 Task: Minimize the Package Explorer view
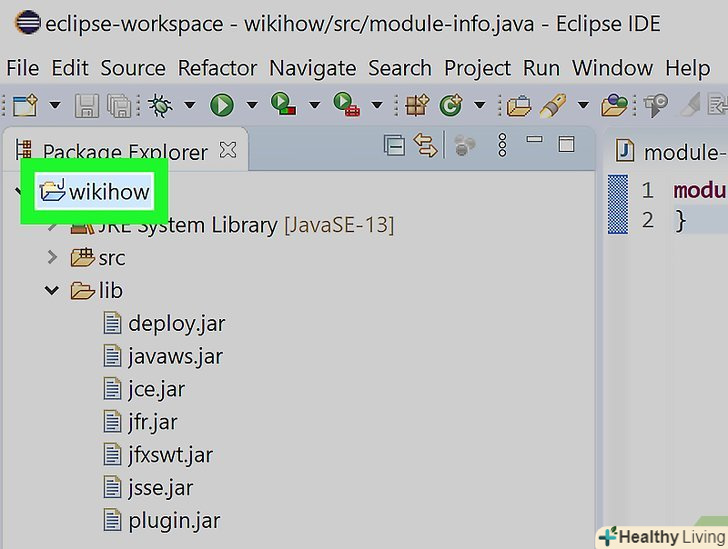(x=534, y=139)
